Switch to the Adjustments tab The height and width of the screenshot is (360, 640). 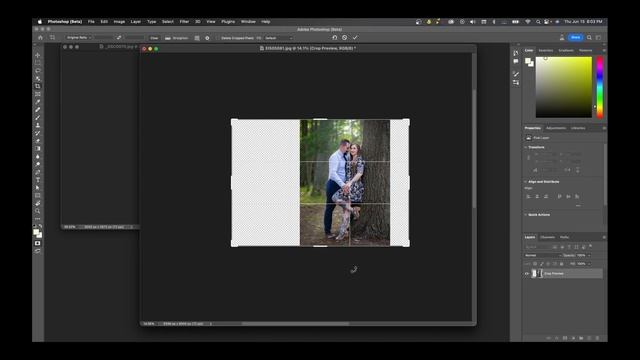[x=556, y=128]
